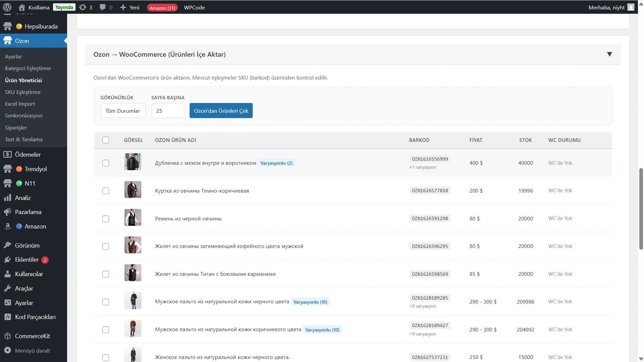This screenshot has width=644, height=362.
Task: Collapse the Ozon → WooCommerce import panel
Action: coord(609,54)
